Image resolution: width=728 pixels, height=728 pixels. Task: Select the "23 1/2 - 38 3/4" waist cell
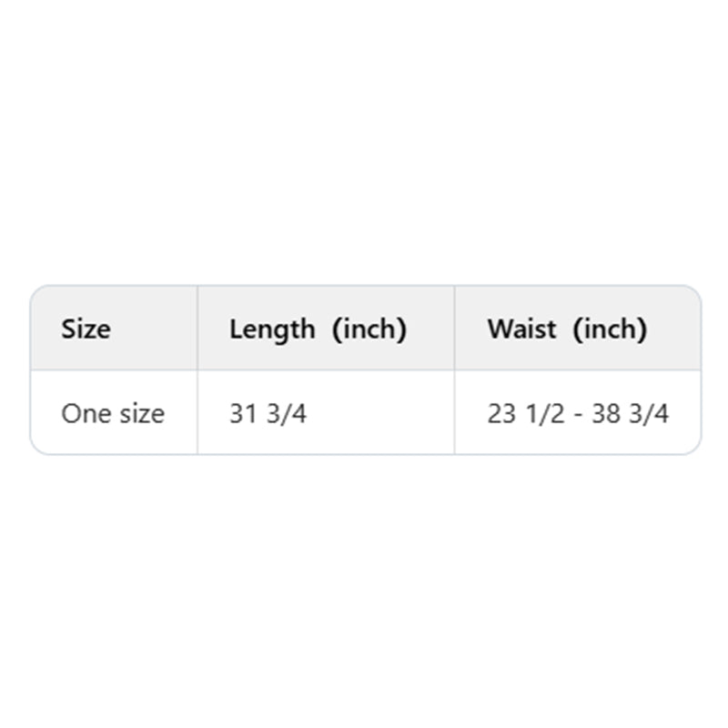pyautogui.click(x=578, y=414)
